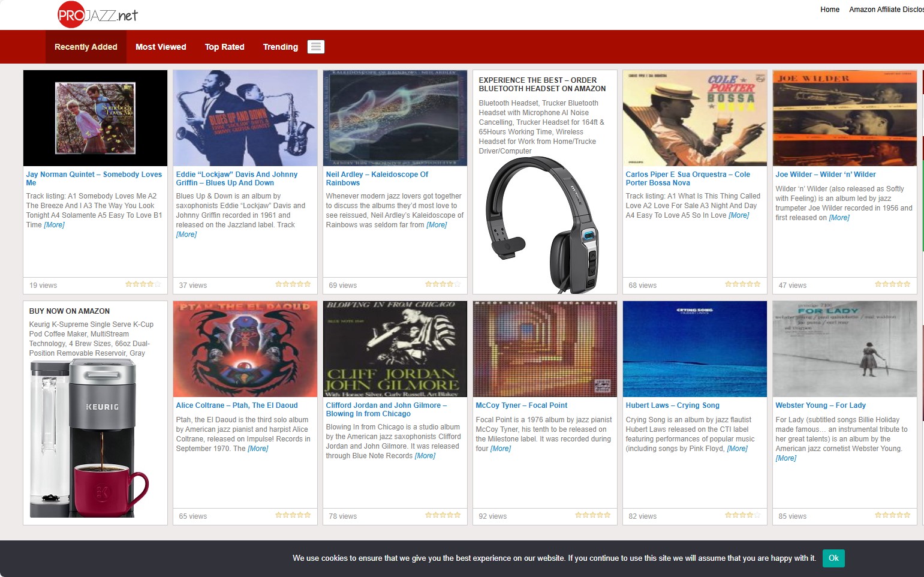This screenshot has height=577, width=924.
Task: Click the '85 views' count text
Action: click(x=793, y=516)
